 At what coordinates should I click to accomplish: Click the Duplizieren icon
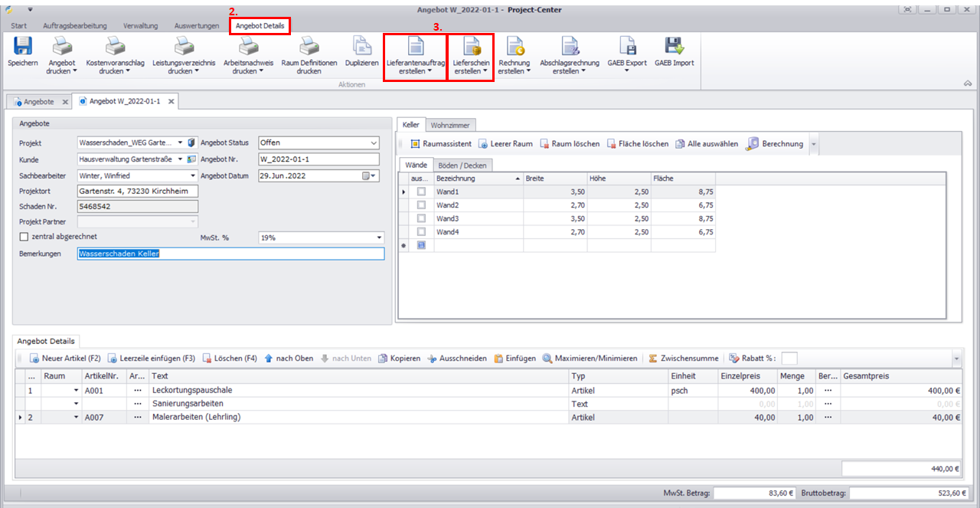(x=361, y=48)
